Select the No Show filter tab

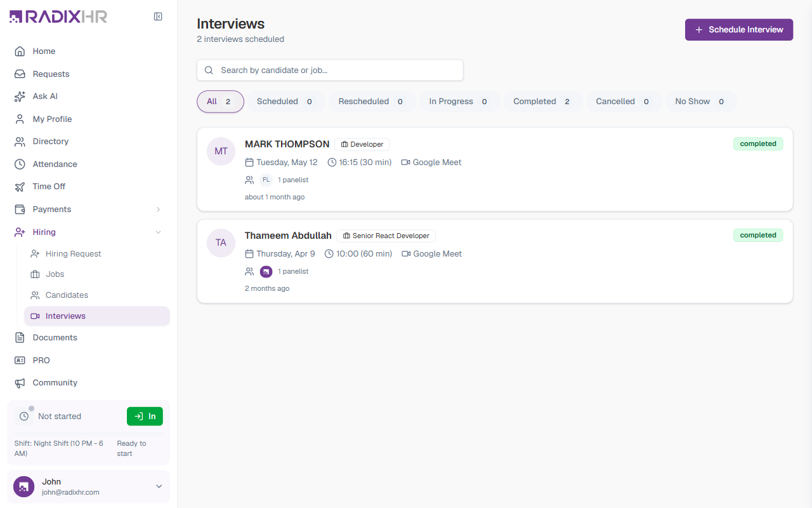(x=700, y=102)
